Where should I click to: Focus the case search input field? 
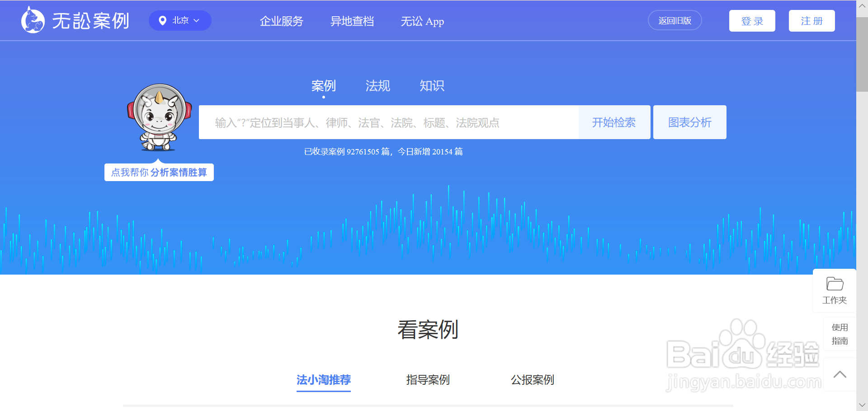pyautogui.click(x=389, y=122)
